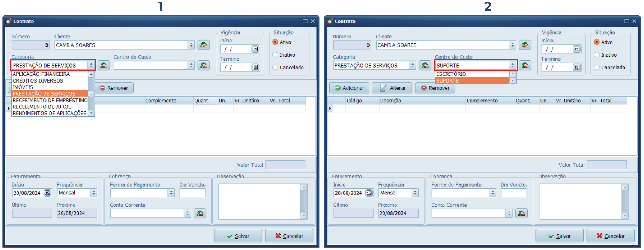Click the lookup icon beside SUPORTE Centro de Custo field
This screenshot has height=250, width=644.
click(525, 65)
